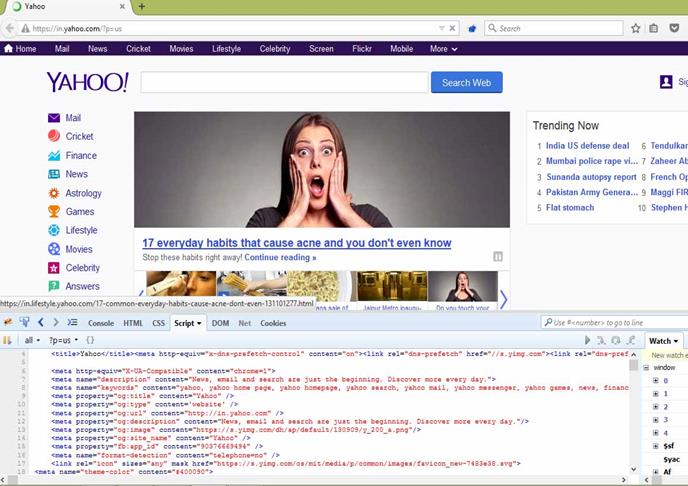Pause the news carousel slideshow

[x=497, y=257]
